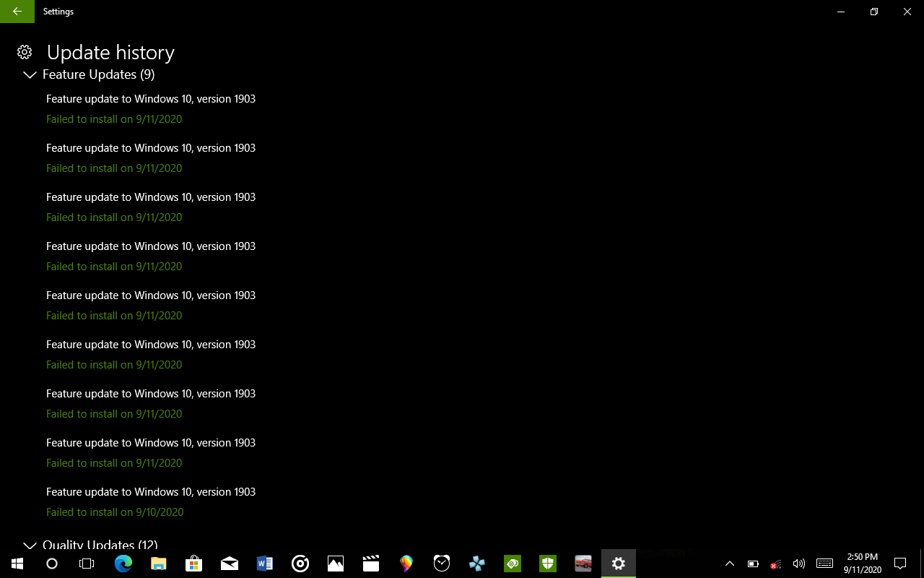The image size is (924, 578).
Task: Open File Explorer from taskbar
Action: tap(159, 564)
